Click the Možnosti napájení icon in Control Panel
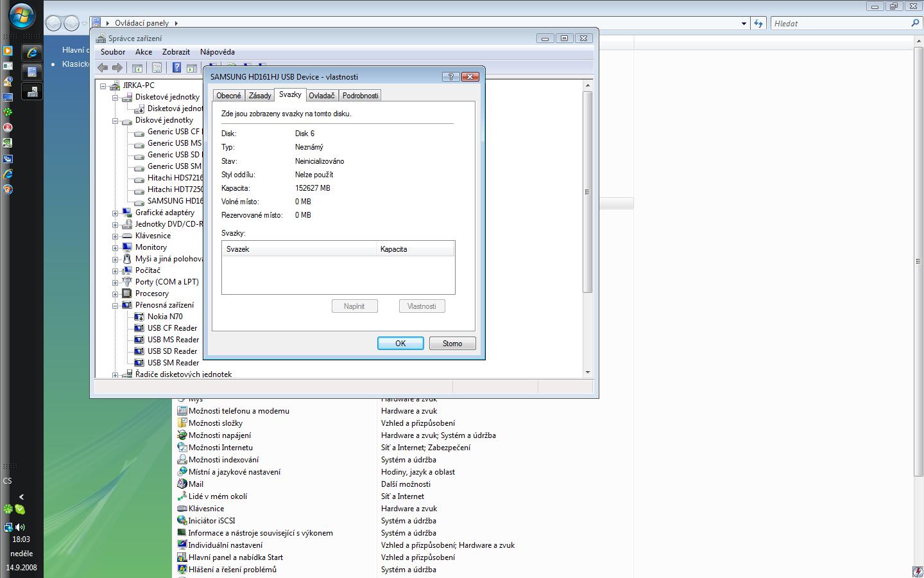 pos(182,435)
